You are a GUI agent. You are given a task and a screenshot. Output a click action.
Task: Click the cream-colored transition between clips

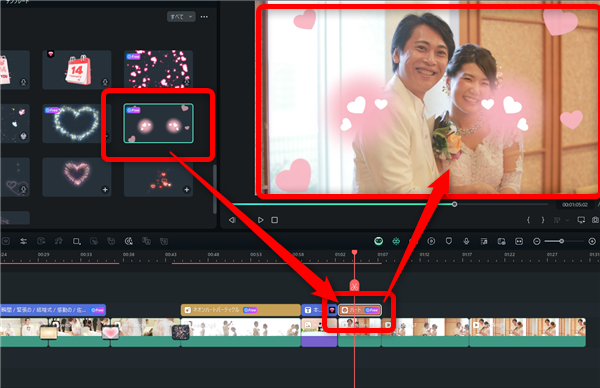click(x=49, y=333)
